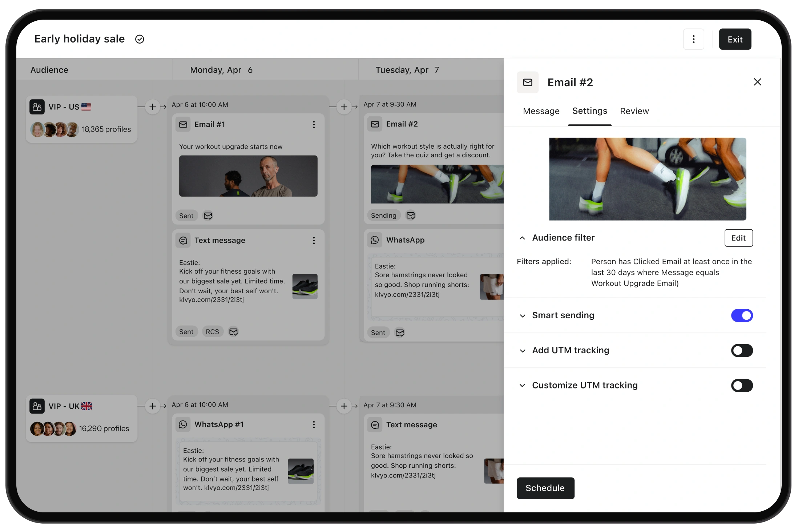Click the Sending status badge on Email #2 card

pyautogui.click(x=383, y=215)
